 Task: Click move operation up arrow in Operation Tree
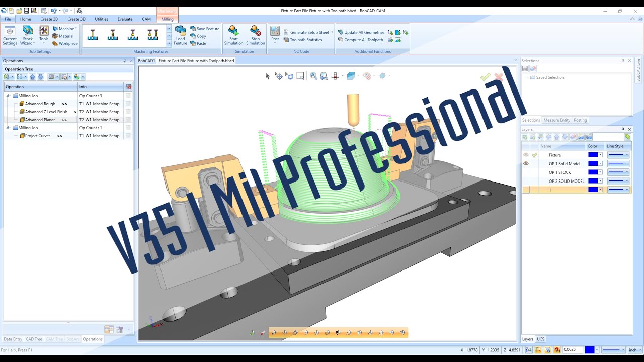click(33, 77)
